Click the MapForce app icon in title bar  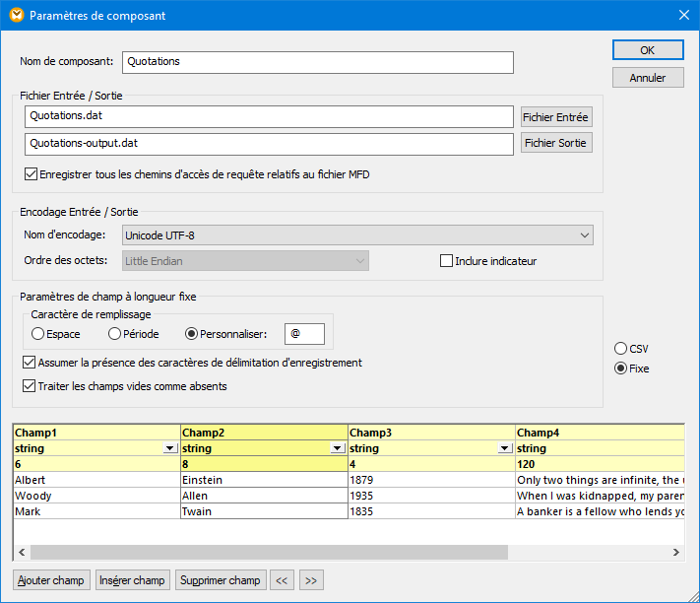(15, 15)
